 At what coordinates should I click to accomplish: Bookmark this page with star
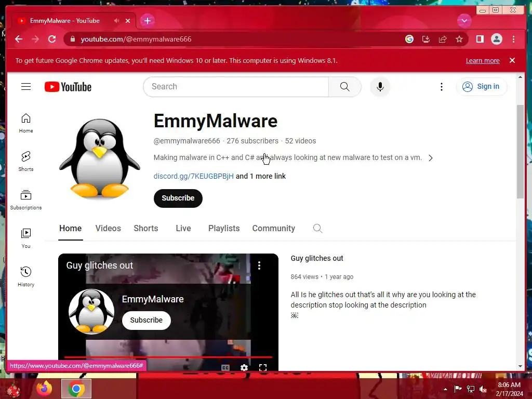(x=459, y=39)
